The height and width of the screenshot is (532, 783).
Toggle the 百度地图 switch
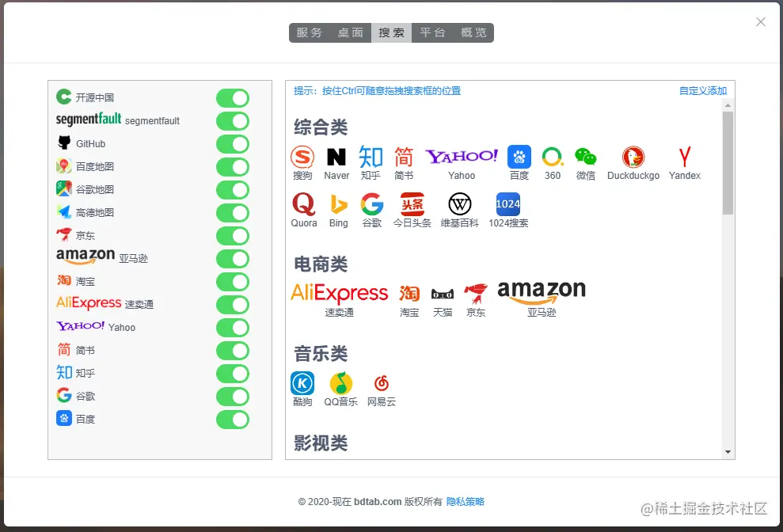(233, 167)
